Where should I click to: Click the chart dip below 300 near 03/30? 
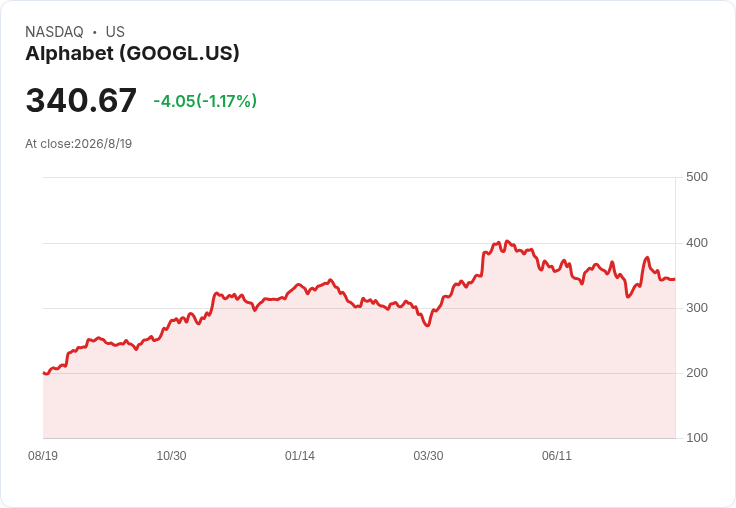click(x=427, y=325)
